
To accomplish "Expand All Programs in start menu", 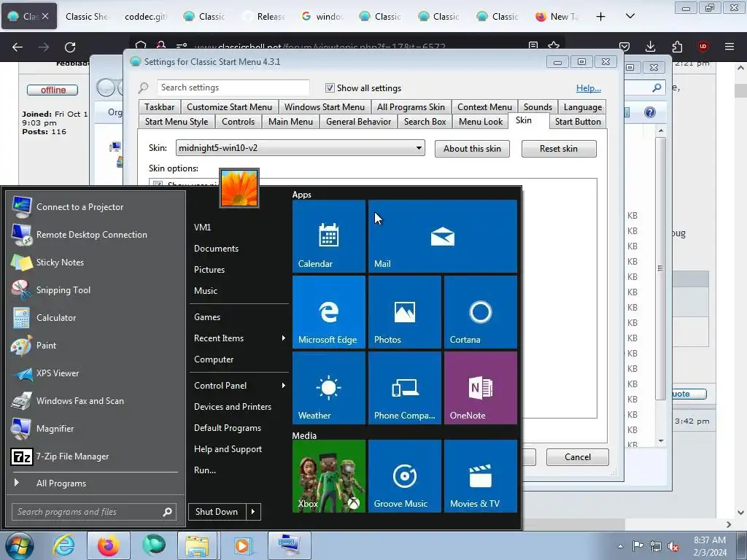I will point(94,483).
